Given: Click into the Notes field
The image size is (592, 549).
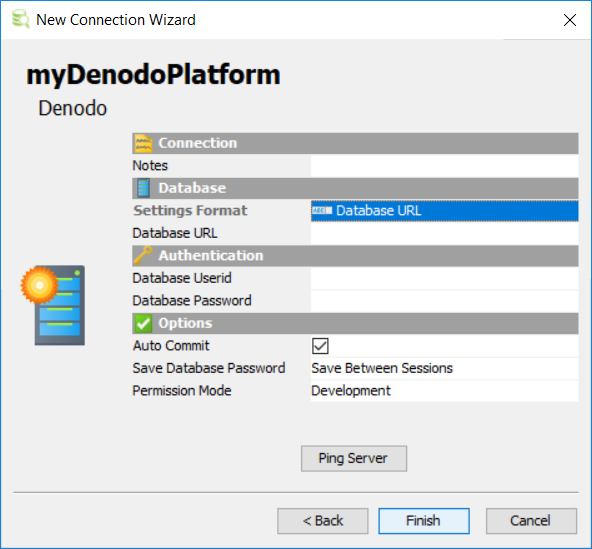Looking at the screenshot, I should (444, 166).
